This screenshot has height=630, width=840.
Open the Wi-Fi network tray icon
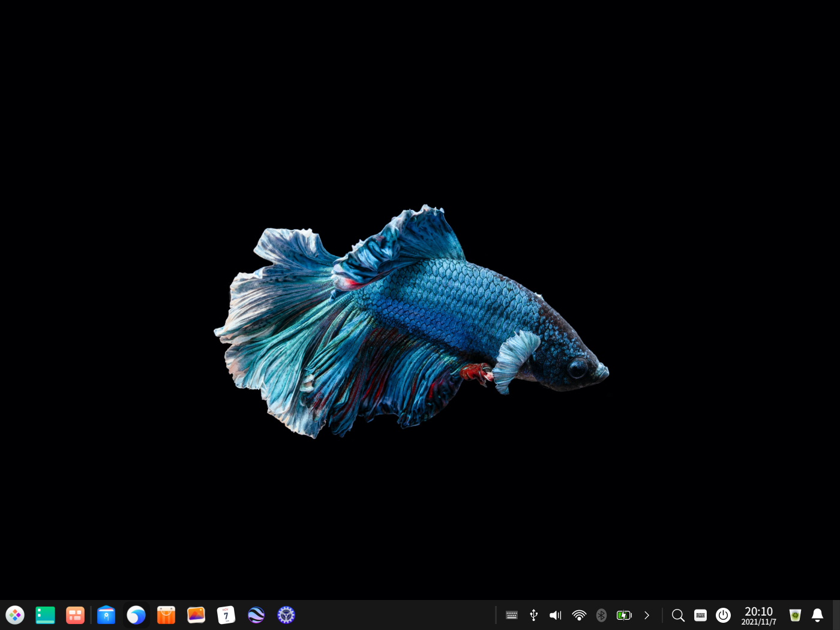point(579,615)
